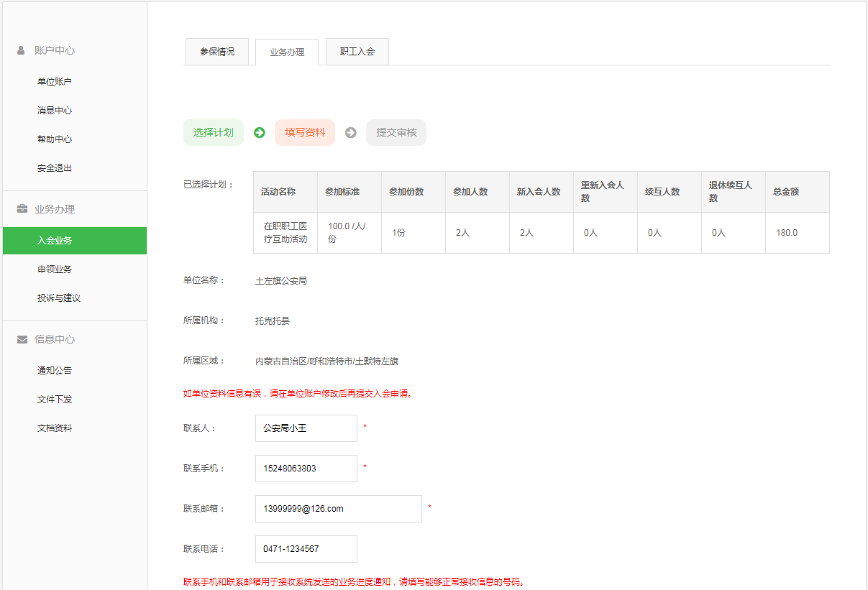Switch to the 参保情况 tab

pyautogui.click(x=216, y=52)
